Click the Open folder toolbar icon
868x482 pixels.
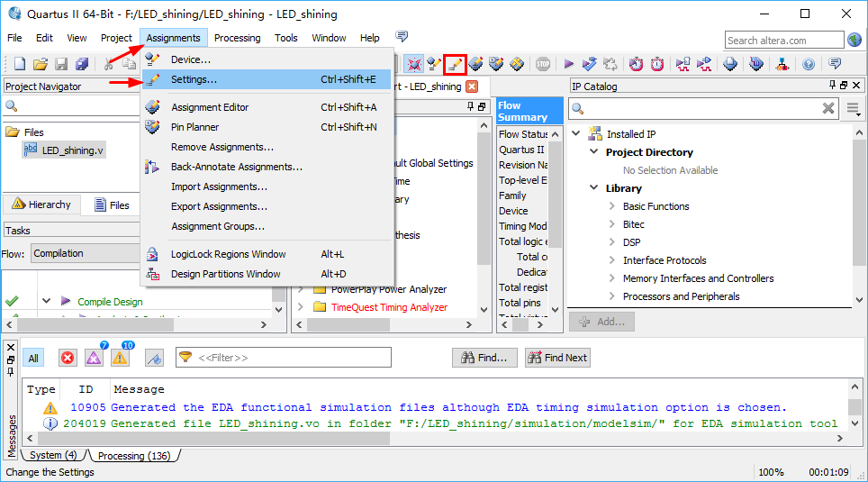41,64
